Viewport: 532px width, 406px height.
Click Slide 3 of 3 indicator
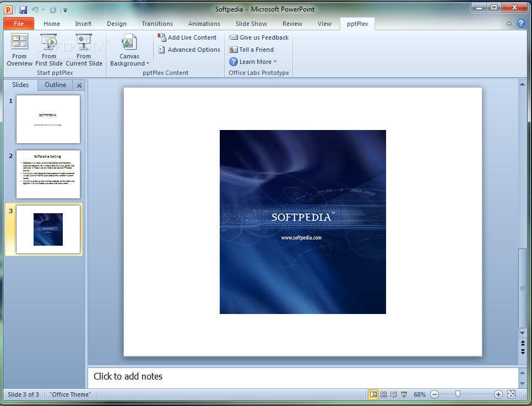[24, 394]
